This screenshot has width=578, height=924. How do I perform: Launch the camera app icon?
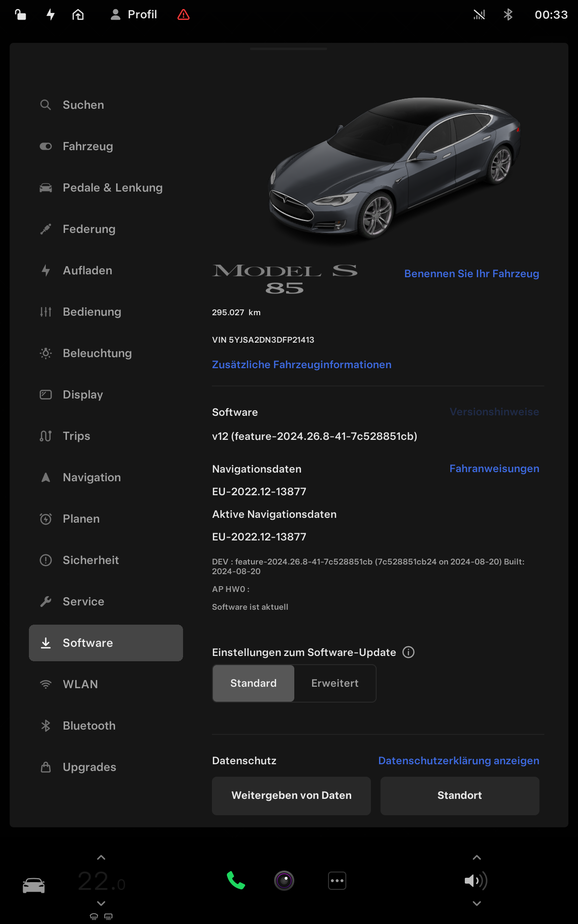(x=284, y=881)
